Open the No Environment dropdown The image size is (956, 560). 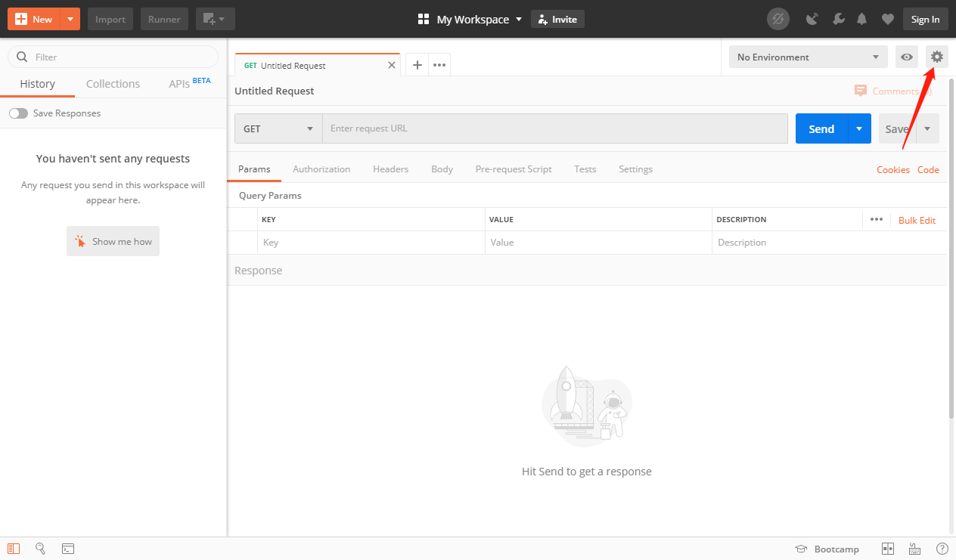pos(808,57)
